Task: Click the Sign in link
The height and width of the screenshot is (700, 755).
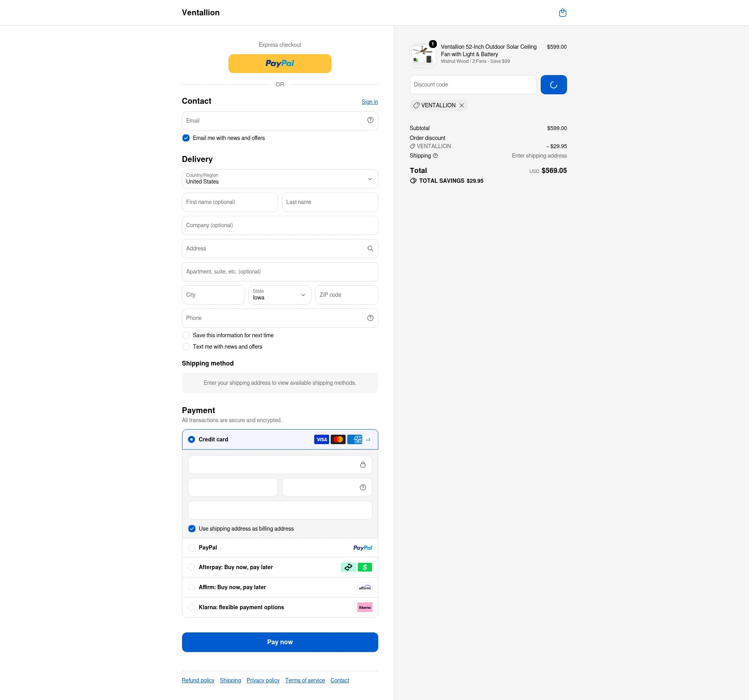Action: [370, 102]
